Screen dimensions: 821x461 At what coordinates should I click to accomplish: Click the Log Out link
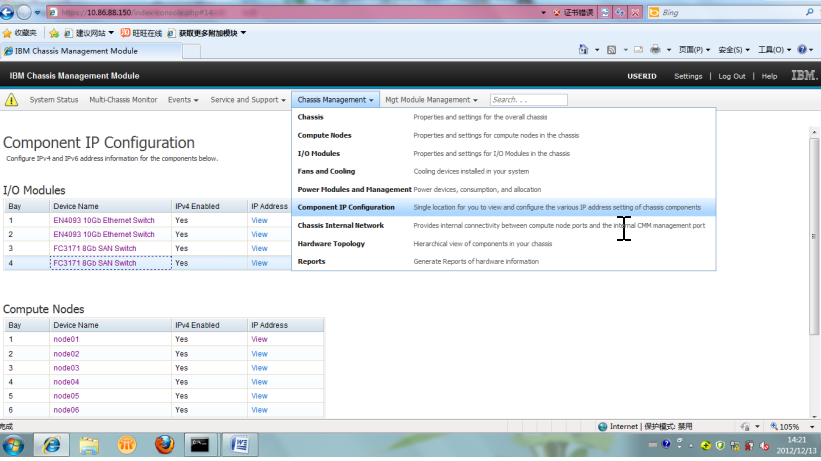[x=731, y=76]
